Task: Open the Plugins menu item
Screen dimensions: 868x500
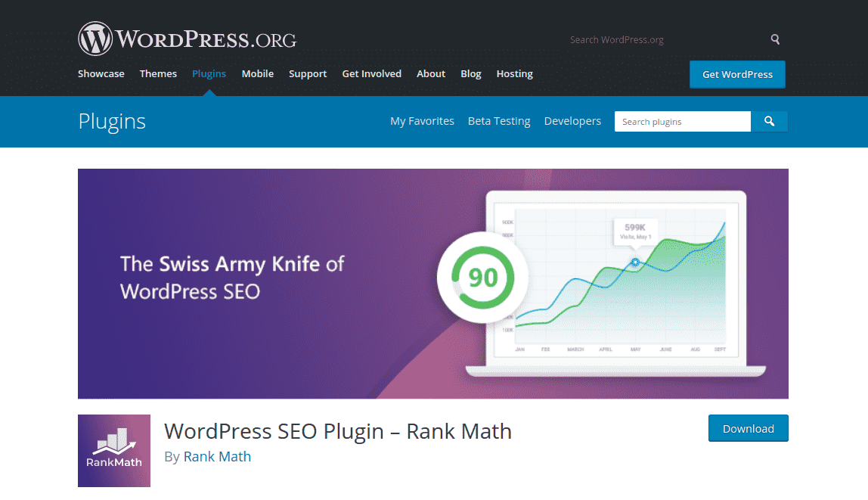Action: click(209, 73)
